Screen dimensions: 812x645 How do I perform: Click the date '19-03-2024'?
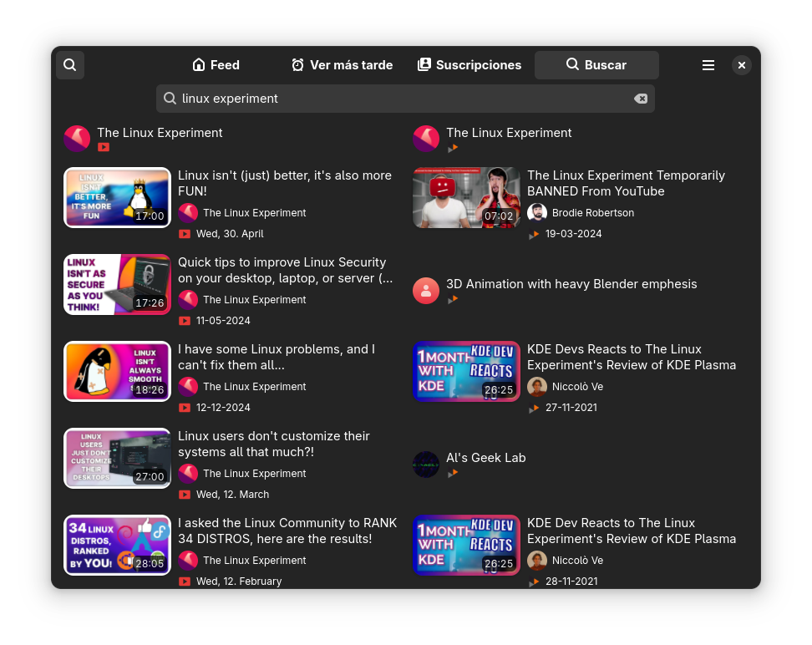[574, 234]
